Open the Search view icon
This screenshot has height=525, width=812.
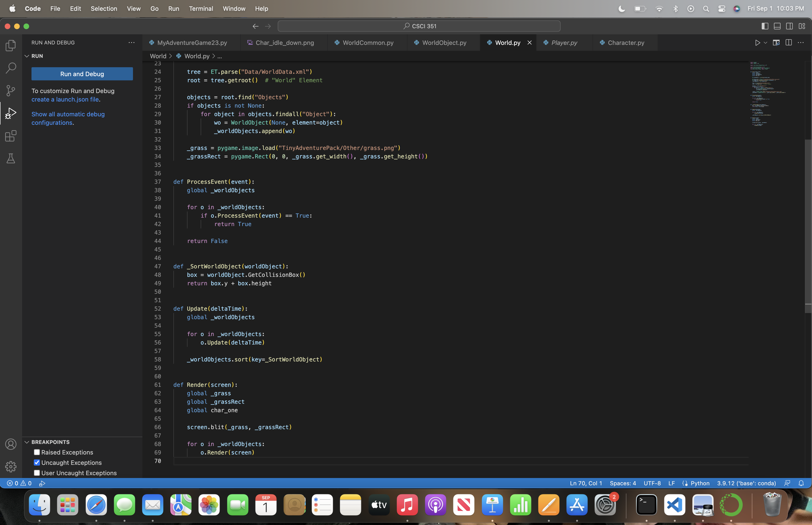[x=11, y=68]
